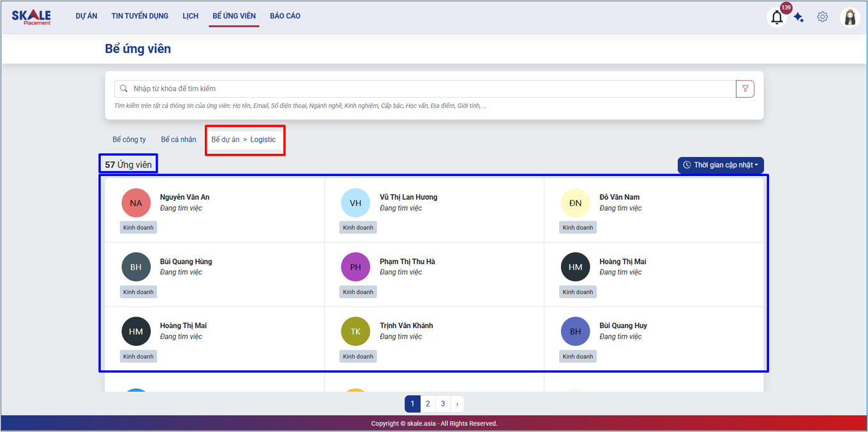Screen dimensions: 868x432
Task: Open the TIN TUYỂN DỤNG menu
Action: pos(140,16)
